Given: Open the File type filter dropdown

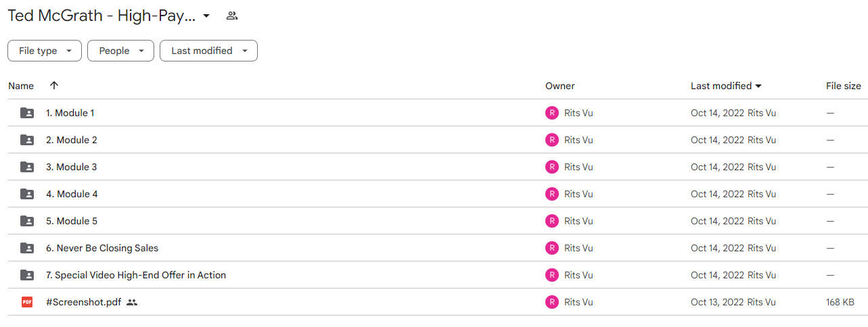Looking at the screenshot, I should (45, 51).
